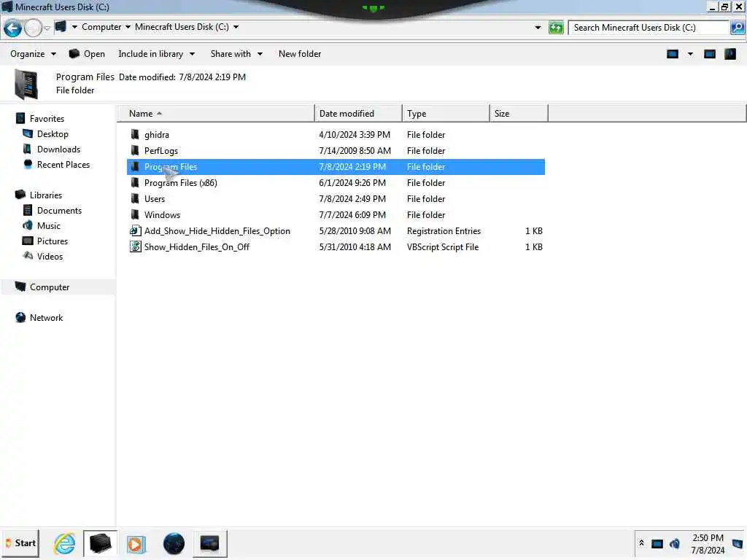Click the Windows Explorer taskbar icon
Viewport: 747px width, 560px height.
point(100,543)
